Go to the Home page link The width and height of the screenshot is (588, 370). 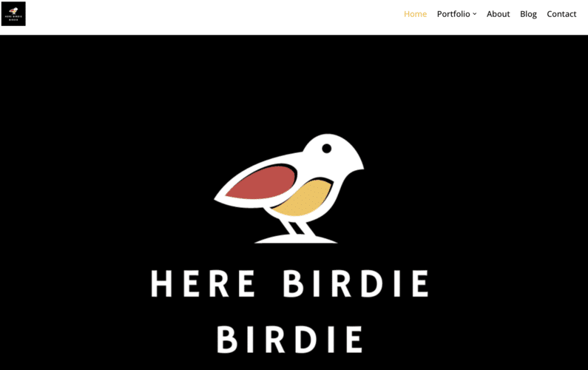click(415, 14)
